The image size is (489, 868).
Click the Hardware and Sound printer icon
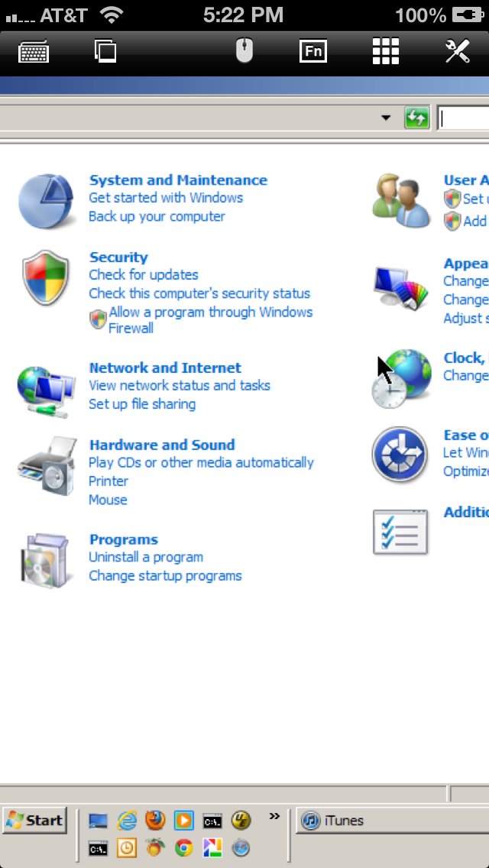[47, 466]
